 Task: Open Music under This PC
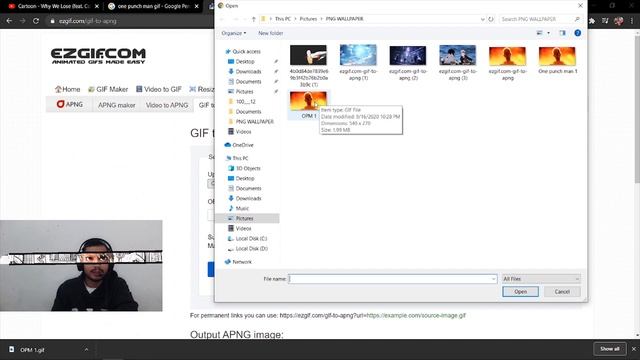tap(242, 208)
